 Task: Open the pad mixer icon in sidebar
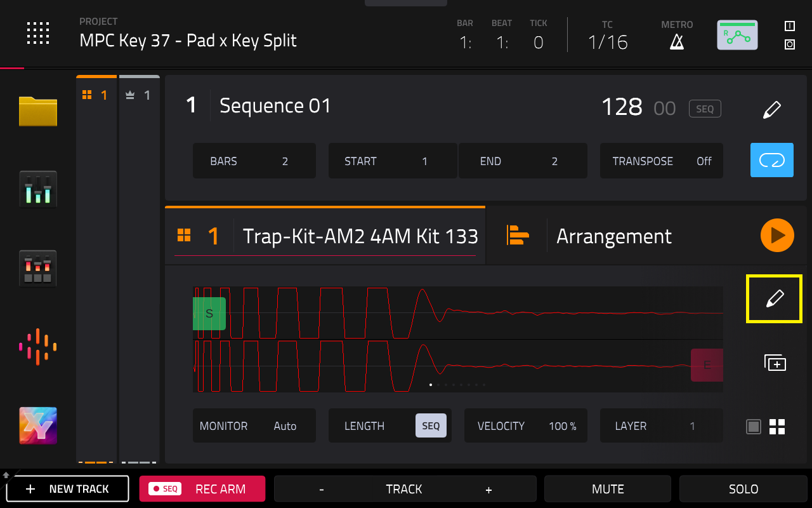pos(38,268)
